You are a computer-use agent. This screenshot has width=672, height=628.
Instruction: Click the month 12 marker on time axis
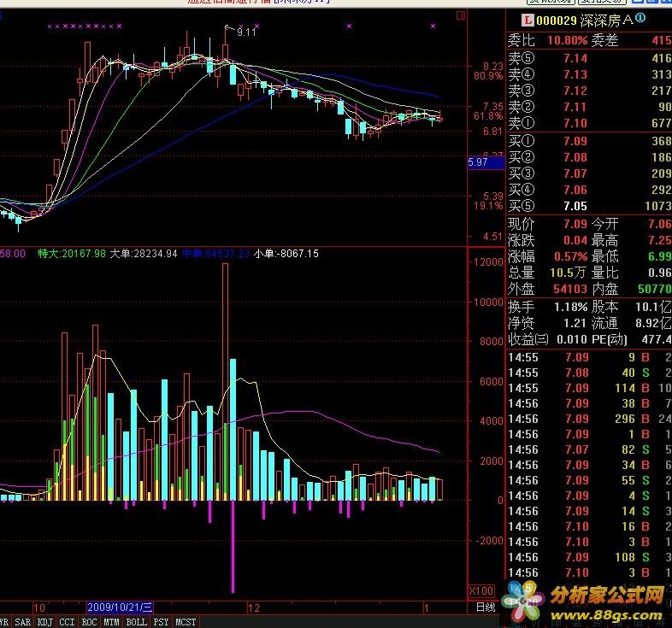pyautogui.click(x=254, y=607)
